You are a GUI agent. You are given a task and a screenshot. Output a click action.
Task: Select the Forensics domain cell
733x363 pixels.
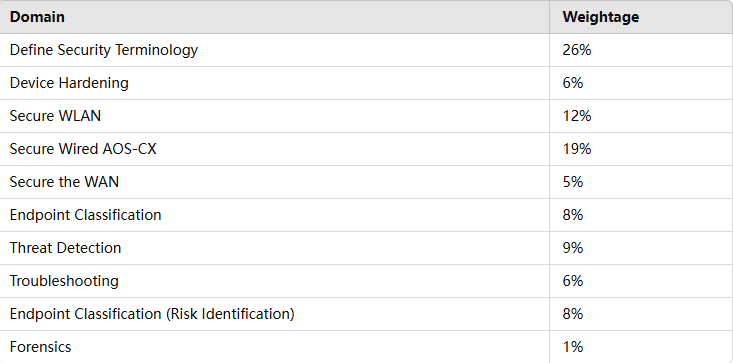coord(275,347)
